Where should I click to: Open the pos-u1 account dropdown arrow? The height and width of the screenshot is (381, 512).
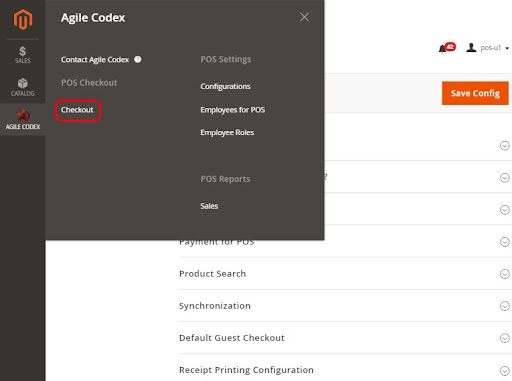507,48
